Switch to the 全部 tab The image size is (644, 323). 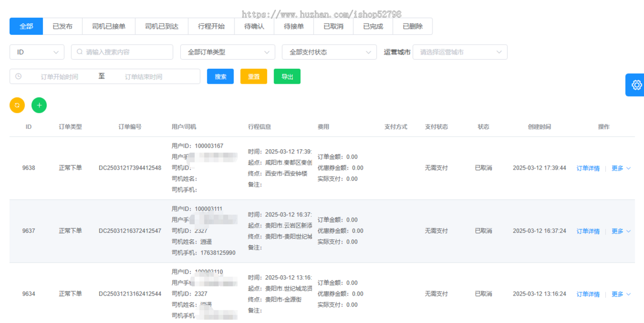click(x=26, y=26)
